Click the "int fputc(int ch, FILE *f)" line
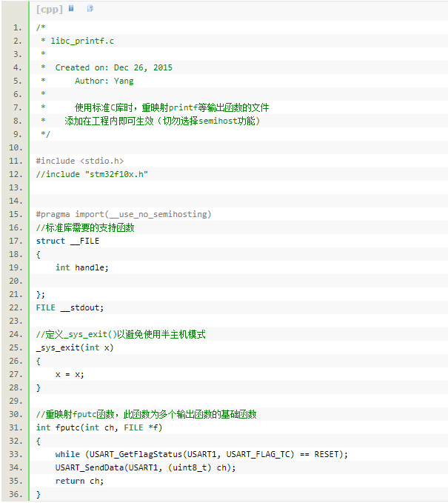Image resolution: width=448 pixels, height=503 pixels. click(x=99, y=427)
